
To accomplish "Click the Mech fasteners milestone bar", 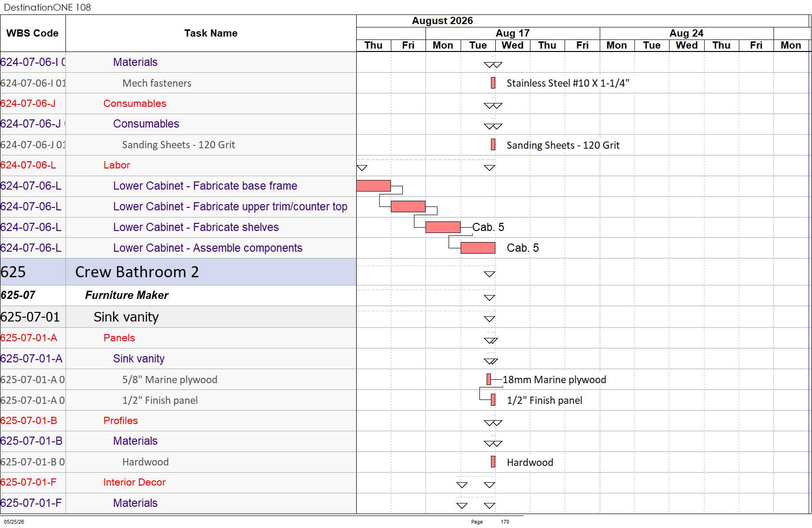I will pyautogui.click(x=493, y=83).
